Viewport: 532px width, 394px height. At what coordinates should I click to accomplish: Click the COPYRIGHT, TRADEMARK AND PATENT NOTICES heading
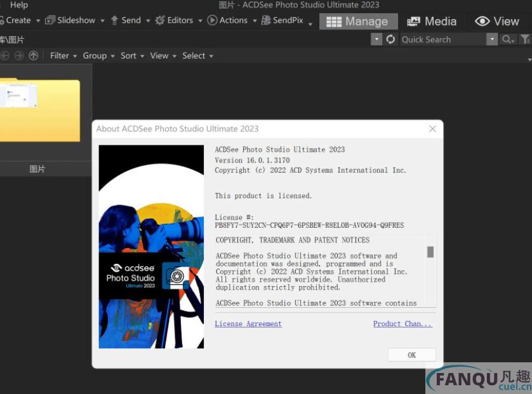(x=293, y=240)
